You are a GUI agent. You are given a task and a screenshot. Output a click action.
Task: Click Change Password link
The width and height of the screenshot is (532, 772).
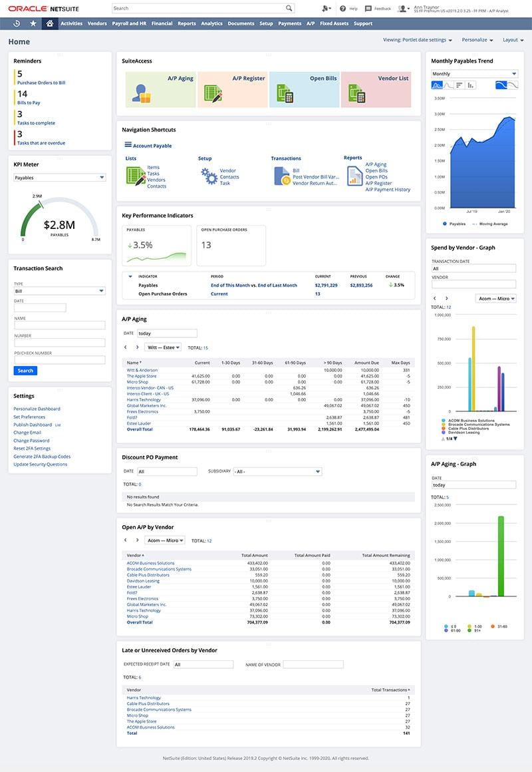31,441
